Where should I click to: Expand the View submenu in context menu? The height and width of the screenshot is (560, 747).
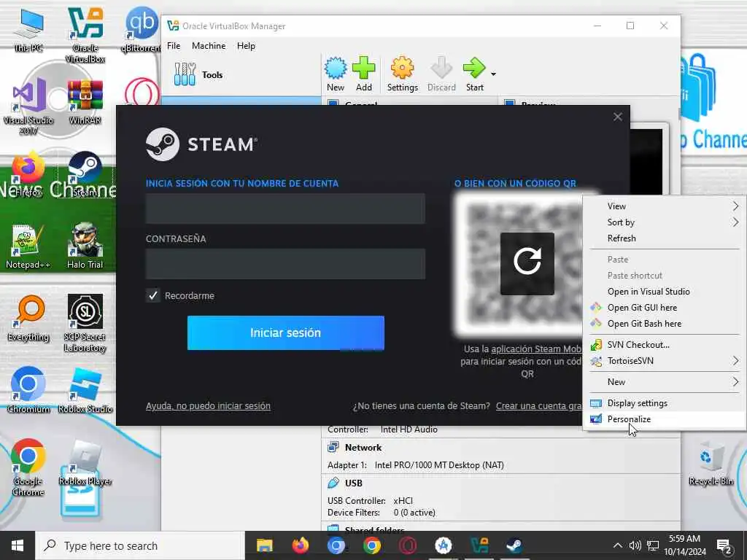coord(665,206)
